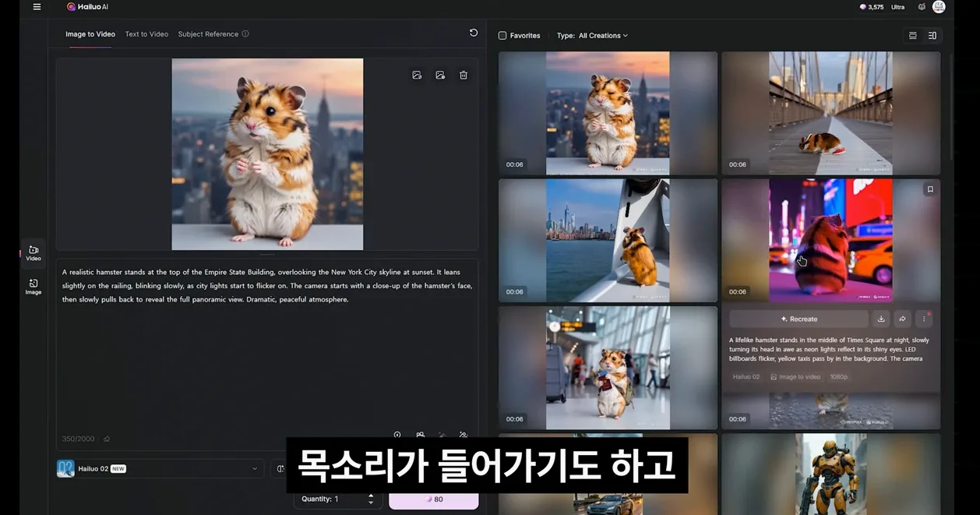This screenshot has width=980, height=515.
Task: Delete the uploaded hamster image with trash icon
Action: 464,75
